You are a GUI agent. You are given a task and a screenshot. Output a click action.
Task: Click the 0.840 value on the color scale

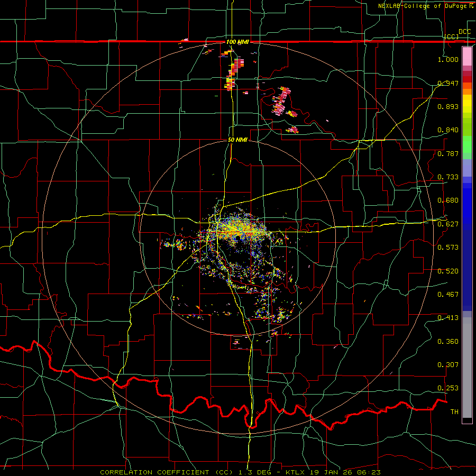tap(448, 130)
